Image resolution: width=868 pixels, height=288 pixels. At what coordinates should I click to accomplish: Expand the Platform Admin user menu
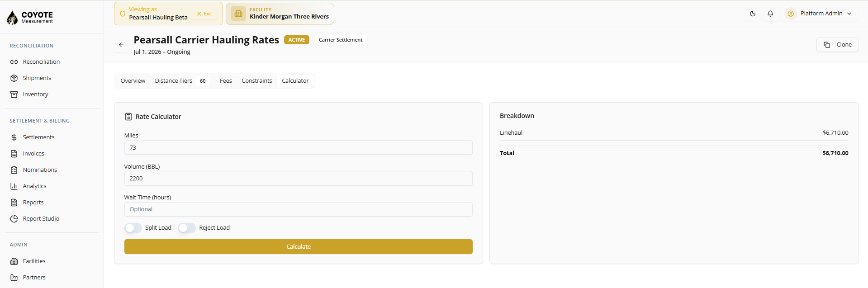(819, 14)
